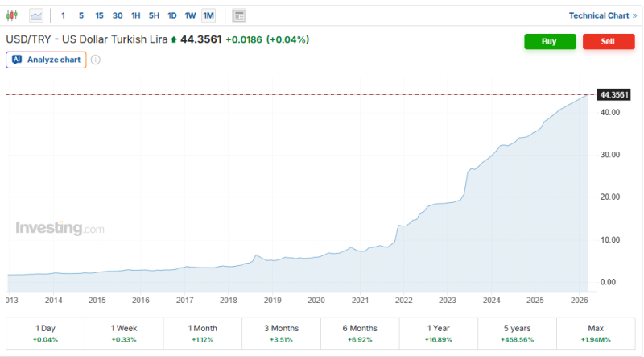Click the info icon beside Analyze chart
This screenshot has width=644, height=357.
[96, 60]
